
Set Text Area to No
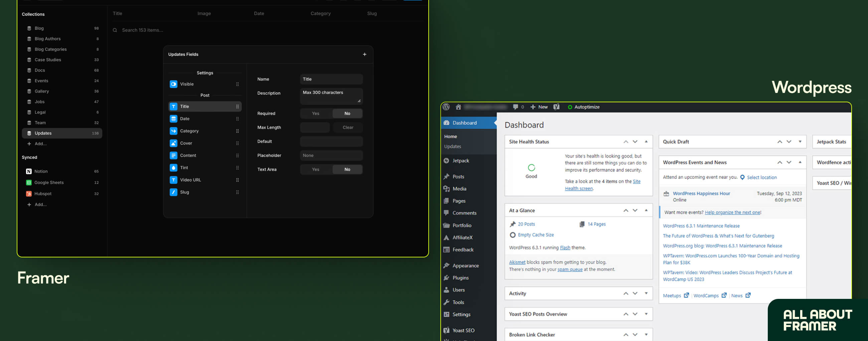(x=347, y=169)
